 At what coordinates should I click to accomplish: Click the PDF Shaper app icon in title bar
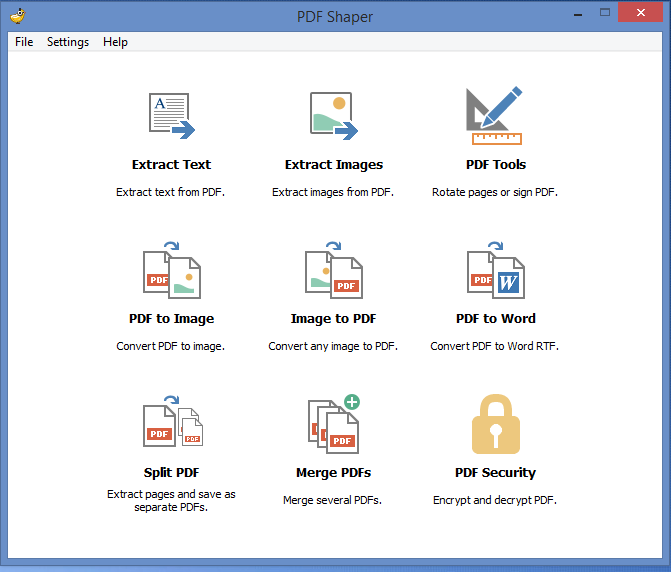tap(18, 16)
